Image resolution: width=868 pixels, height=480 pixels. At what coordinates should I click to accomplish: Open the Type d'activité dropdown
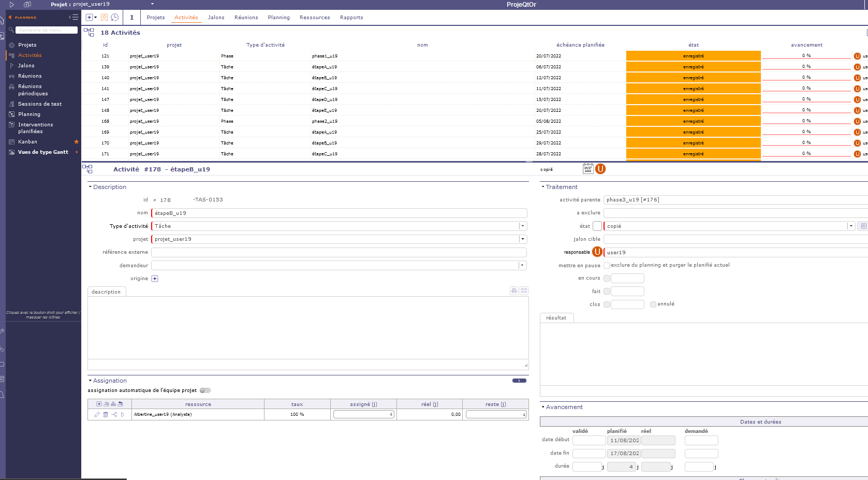click(522, 226)
